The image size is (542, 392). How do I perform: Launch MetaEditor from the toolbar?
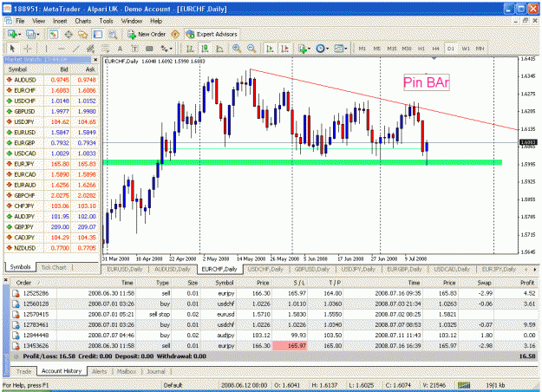(x=175, y=34)
